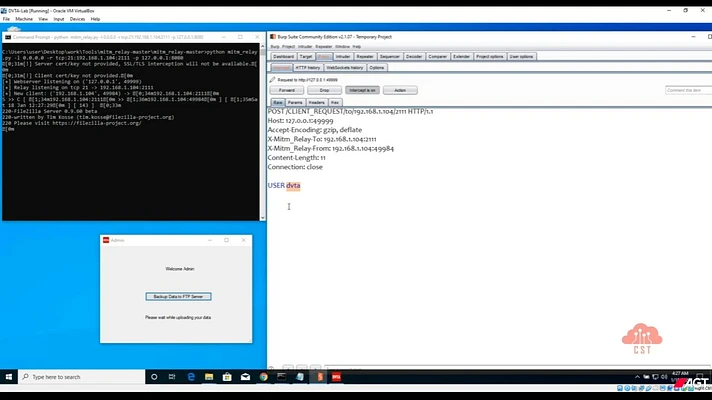Switch to Command Prompt taskbar icon
Image resolution: width=712 pixels, height=400 pixels.
coord(282,377)
